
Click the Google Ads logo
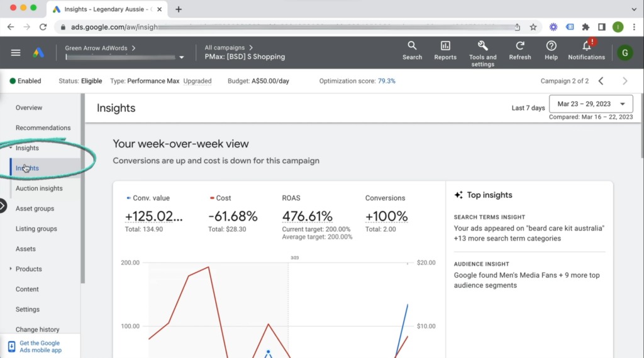(38, 53)
